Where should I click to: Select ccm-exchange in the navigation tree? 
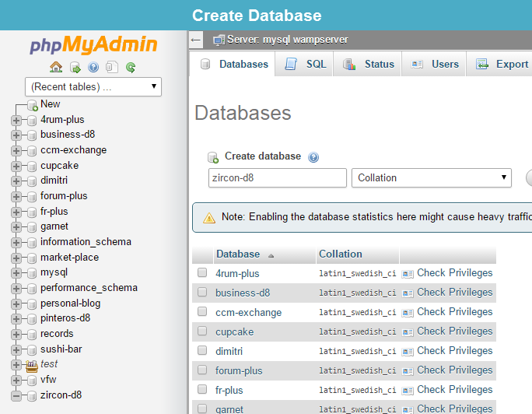click(x=73, y=150)
